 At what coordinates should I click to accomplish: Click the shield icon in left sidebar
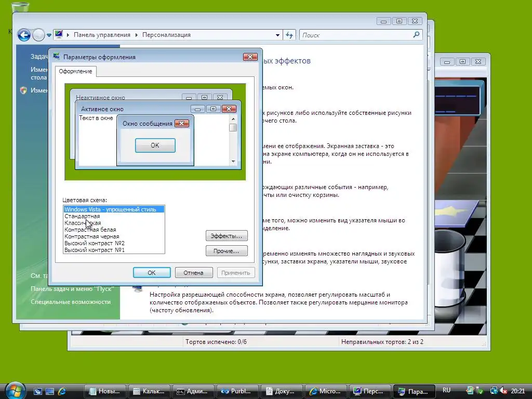pos(23,90)
